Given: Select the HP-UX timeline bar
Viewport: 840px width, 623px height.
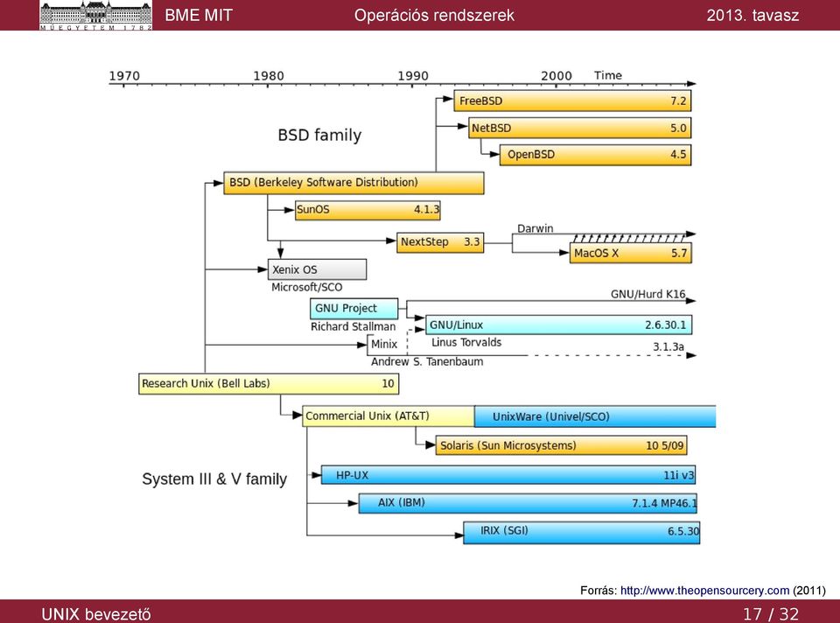Looking at the screenshot, I should tap(507, 474).
